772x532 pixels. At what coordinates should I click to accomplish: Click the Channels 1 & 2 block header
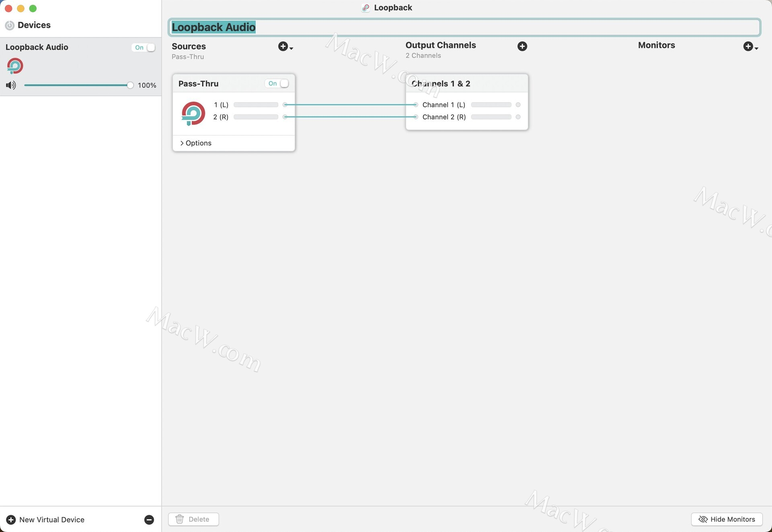[467, 83]
